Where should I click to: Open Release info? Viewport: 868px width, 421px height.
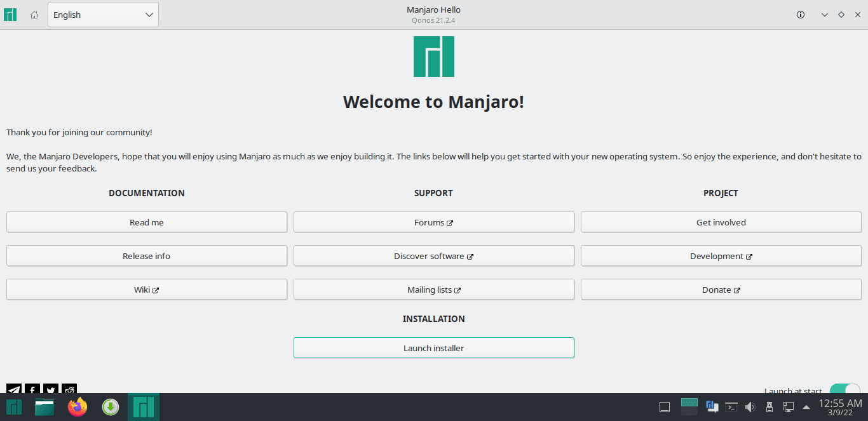pos(147,256)
